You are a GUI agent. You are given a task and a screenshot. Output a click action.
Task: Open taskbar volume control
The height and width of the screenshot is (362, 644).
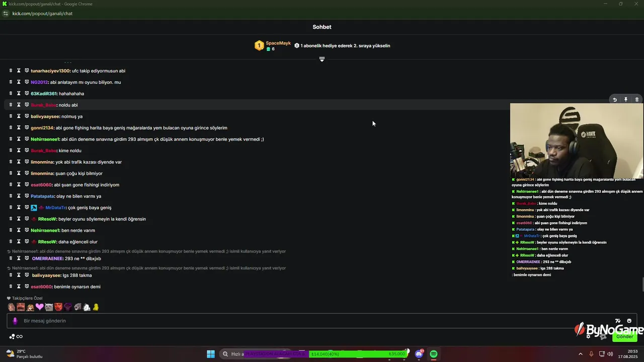tap(610, 354)
